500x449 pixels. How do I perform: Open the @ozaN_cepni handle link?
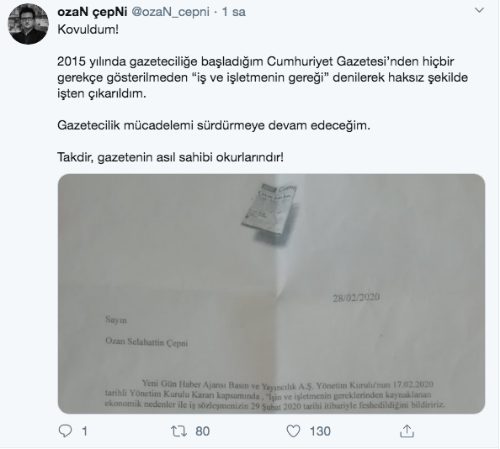(170, 12)
